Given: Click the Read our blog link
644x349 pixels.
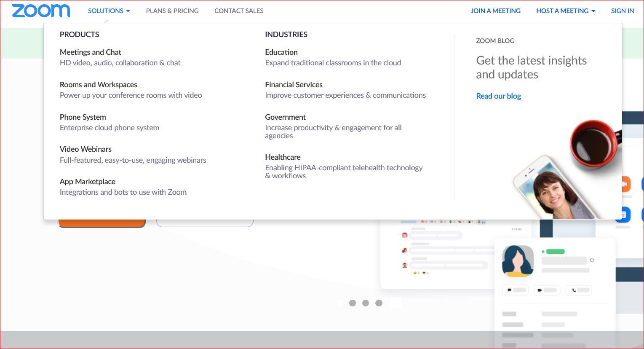Looking at the screenshot, I should coord(498,96).
